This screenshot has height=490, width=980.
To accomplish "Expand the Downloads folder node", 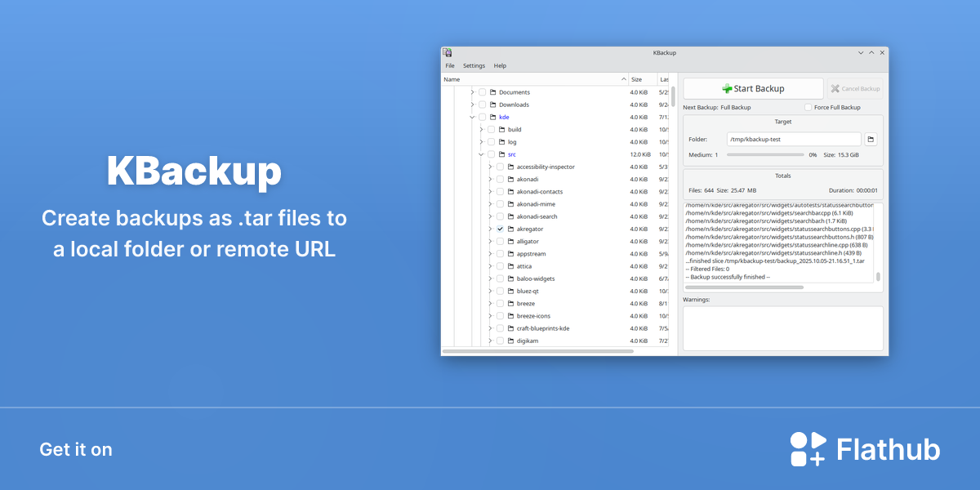I will tap(472, 105).
